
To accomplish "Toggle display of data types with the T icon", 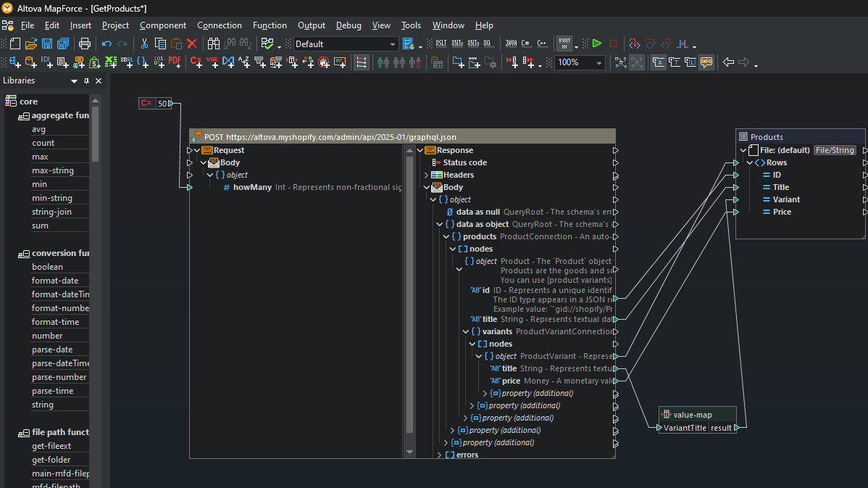I will pyautogui.click(x=676, y=62).
